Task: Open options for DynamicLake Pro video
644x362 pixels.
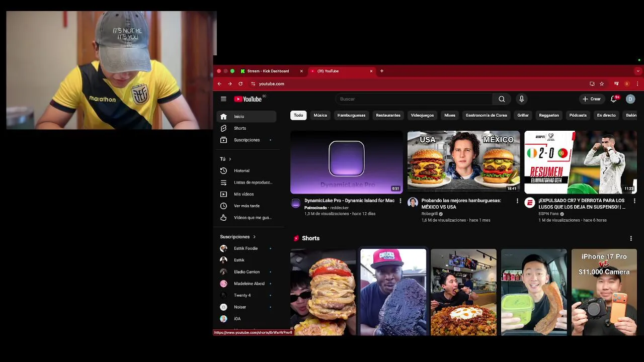Action: [x=400, y=201]
